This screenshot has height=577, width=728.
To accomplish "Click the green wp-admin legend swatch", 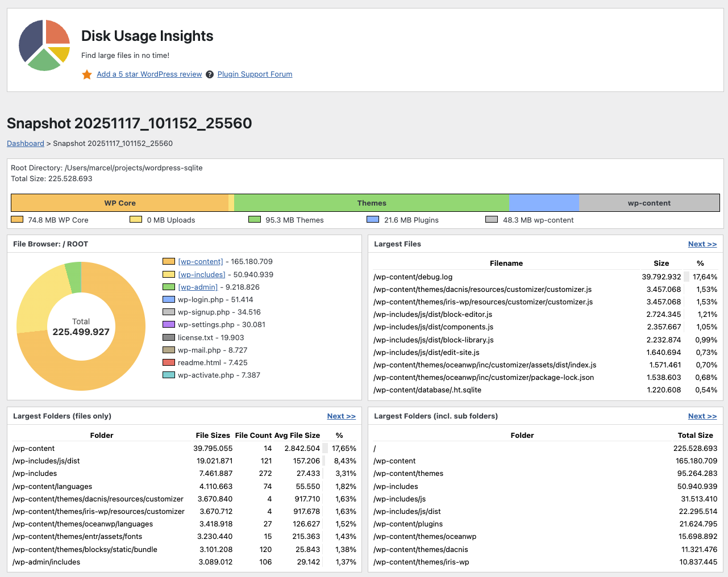I will point(169,287).
